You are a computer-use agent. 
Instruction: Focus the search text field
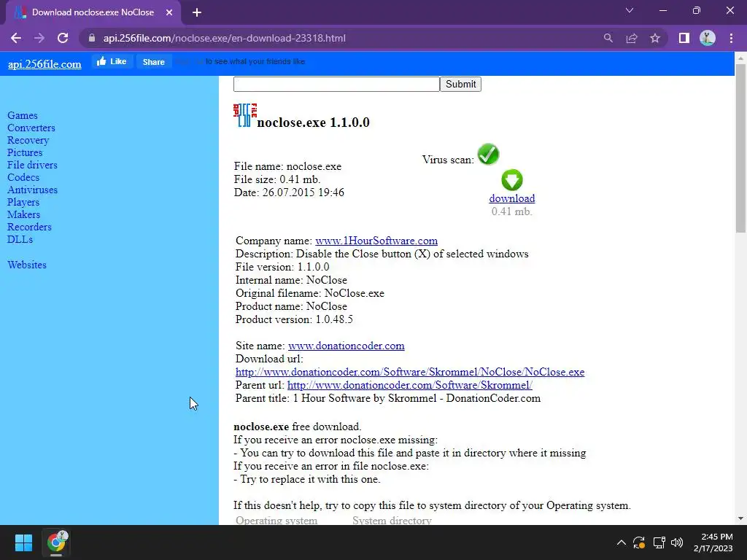pos(336,85)
